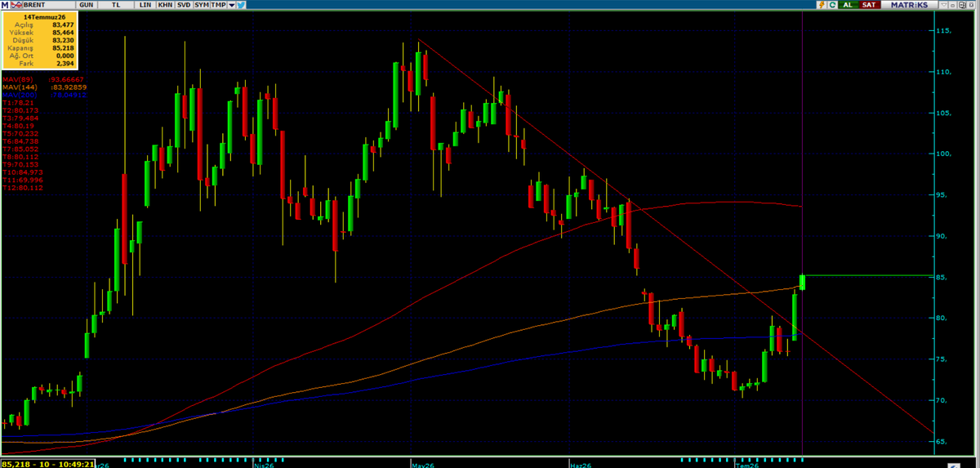Image resolution: width=980 pixels, height=468 pixels.
Task: Click the 14Temmuz26 date header
Action: click(44, 16)
